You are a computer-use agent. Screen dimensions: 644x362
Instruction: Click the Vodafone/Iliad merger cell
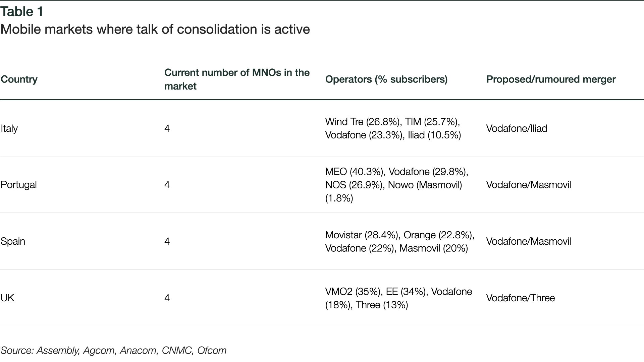tap(517, 128)
